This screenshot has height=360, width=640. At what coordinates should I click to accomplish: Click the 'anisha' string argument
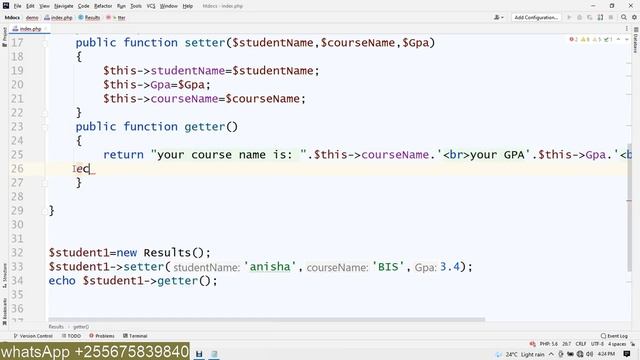270,267
